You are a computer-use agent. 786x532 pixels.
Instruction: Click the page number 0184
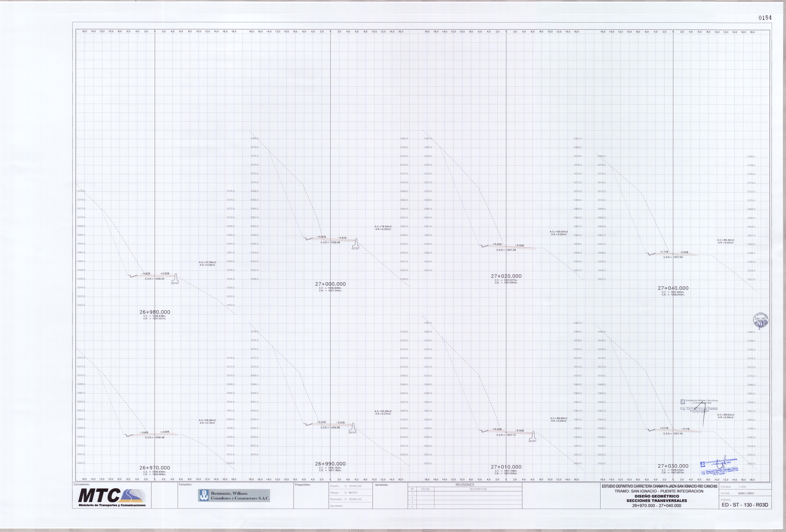coord(765,18)
